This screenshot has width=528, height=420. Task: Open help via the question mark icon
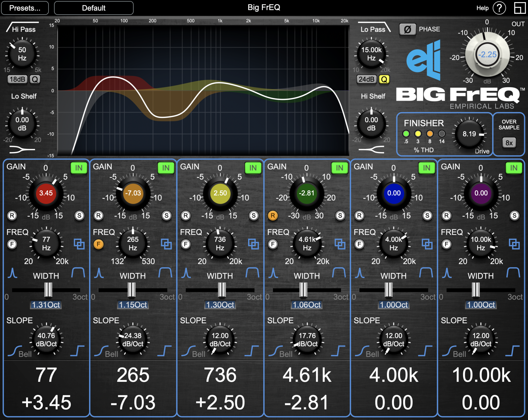(x=499, y=8)
